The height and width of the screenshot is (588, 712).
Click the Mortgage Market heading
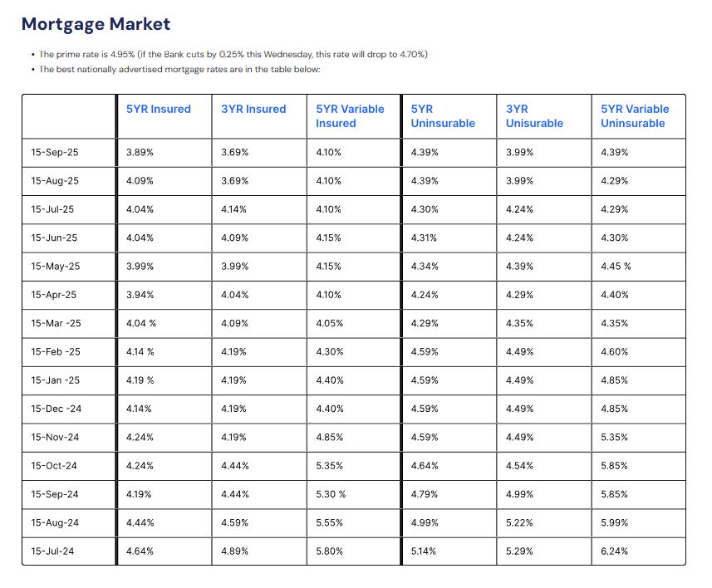point(96,24)
